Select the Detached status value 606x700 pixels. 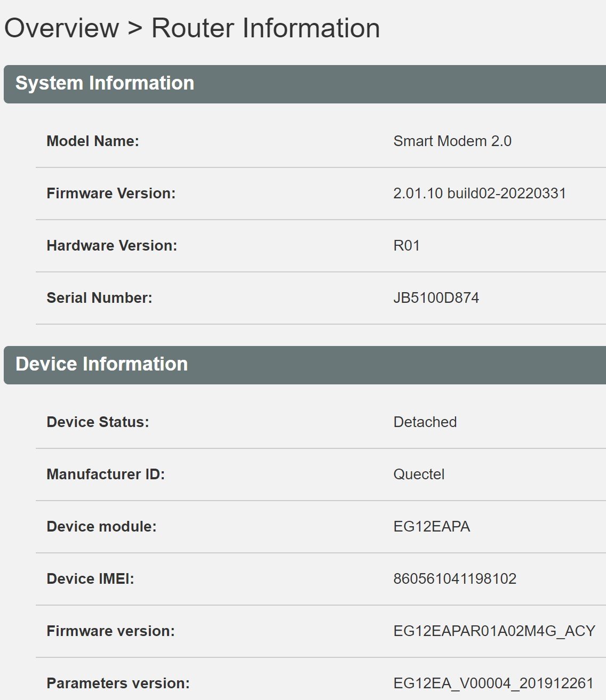(x=425, y=422)
